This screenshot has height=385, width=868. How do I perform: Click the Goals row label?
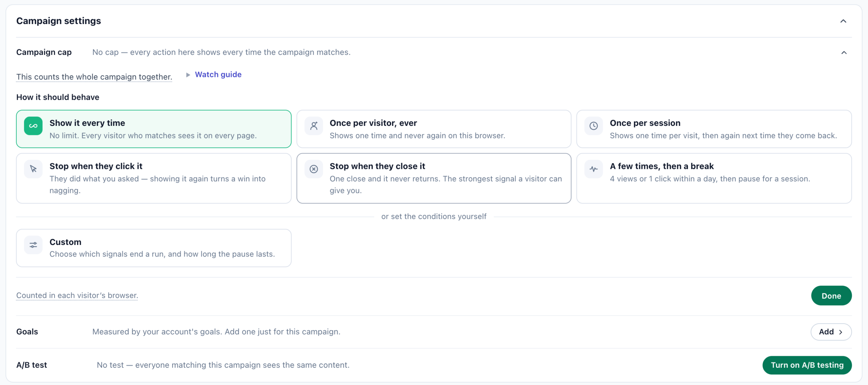click(x=27, y=332)
